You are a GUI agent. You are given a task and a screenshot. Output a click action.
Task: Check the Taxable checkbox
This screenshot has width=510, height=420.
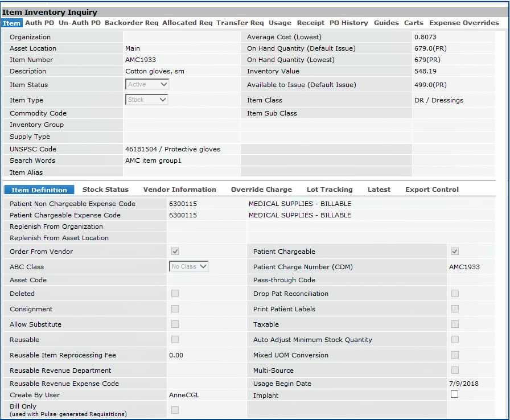(455, 324)
